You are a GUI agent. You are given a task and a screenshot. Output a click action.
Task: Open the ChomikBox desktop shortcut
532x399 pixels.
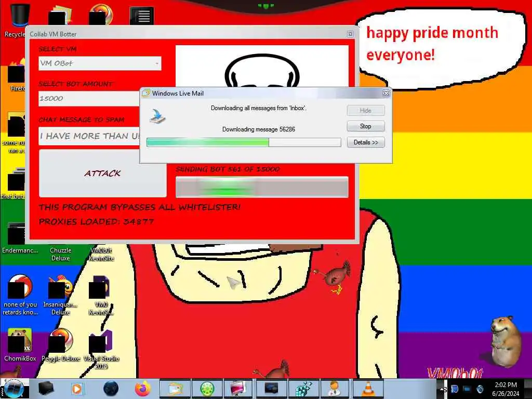[20, 345]
